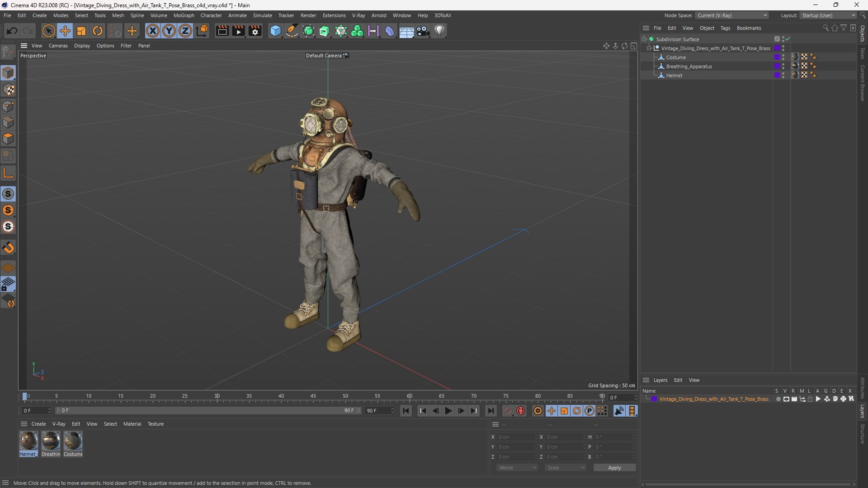The width and height of the screenshot is (868, 488).
Task: Select the Move tool in top toolbar
Action: tap(65, 31)
